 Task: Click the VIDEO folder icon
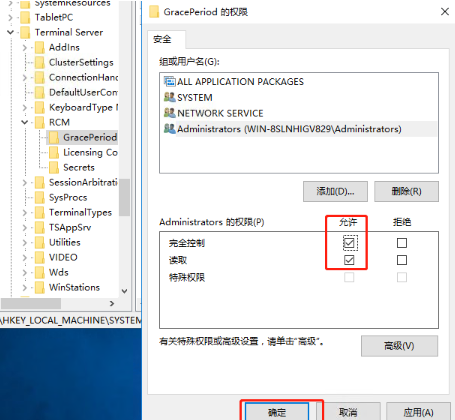(x=40, y=257)
